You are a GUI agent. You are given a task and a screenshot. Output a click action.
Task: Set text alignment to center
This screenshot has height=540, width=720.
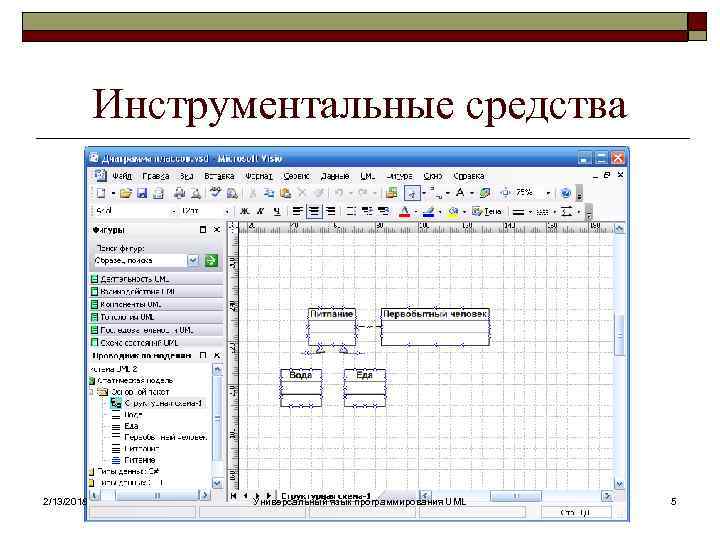tap(314, 211)
